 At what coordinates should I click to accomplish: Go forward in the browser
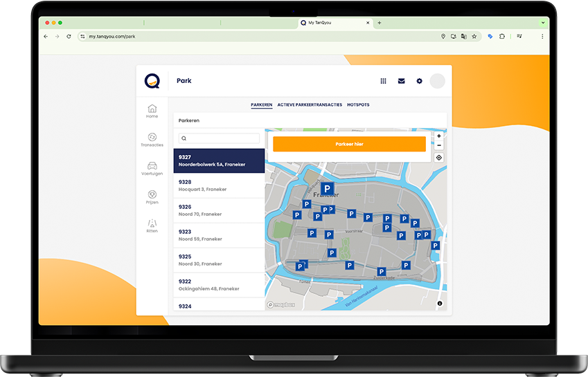tap(57, 36)
